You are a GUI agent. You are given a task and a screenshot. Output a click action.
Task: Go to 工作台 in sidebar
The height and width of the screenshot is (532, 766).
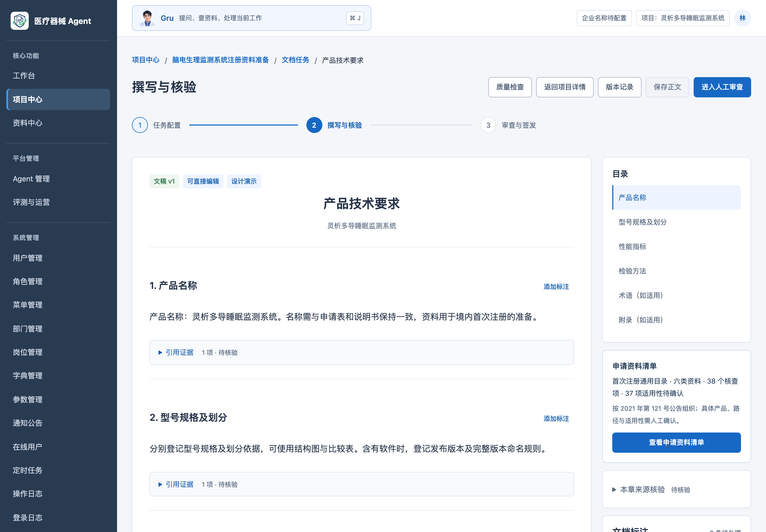tap(58, 76)
